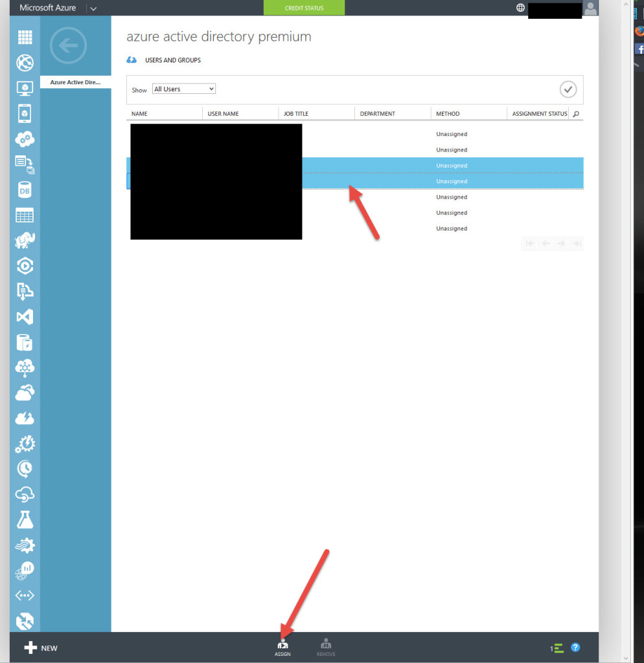This screenshot has height=663, width=644.
Task: Open the Networks icon in sidebar
Action: point(25,596)
